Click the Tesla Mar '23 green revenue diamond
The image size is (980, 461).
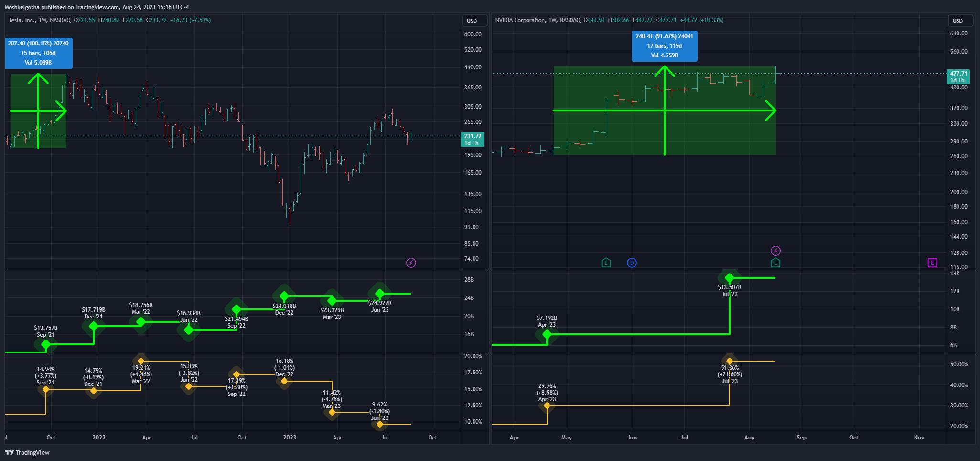[332, 301]
